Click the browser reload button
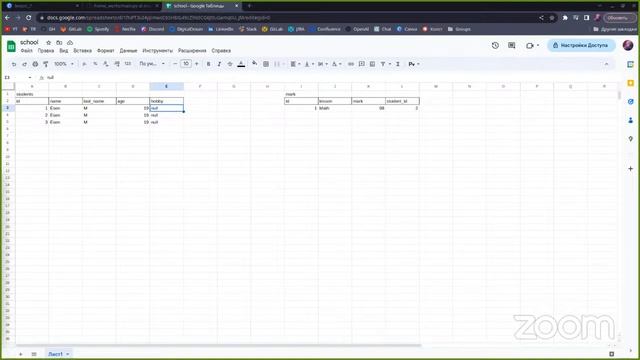The height and width of the screenshot is (360, 640). 29,18
